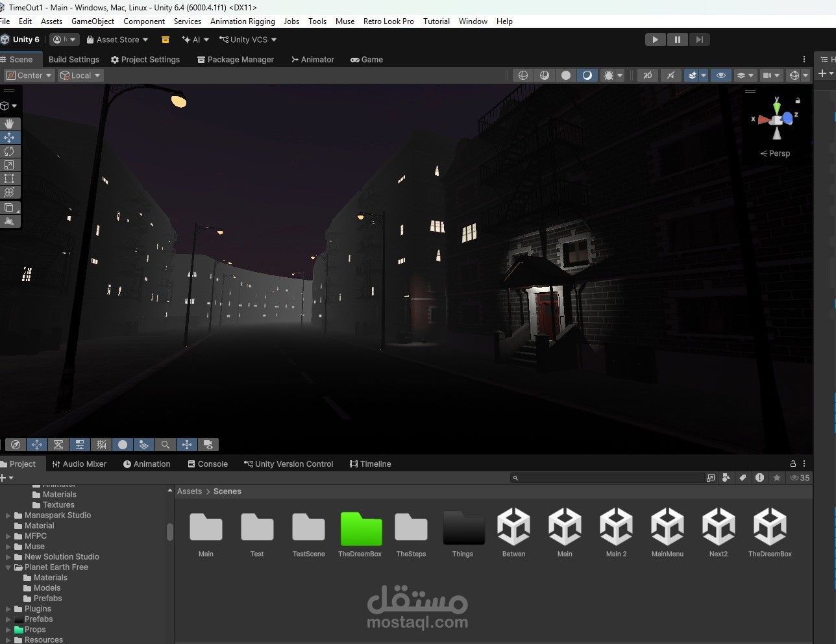Image resolution: width=836 pixels, height=644 pixels.
Task: Open the Local rotation dropdown
Action: pyautogui.click(x=80, y=75)
